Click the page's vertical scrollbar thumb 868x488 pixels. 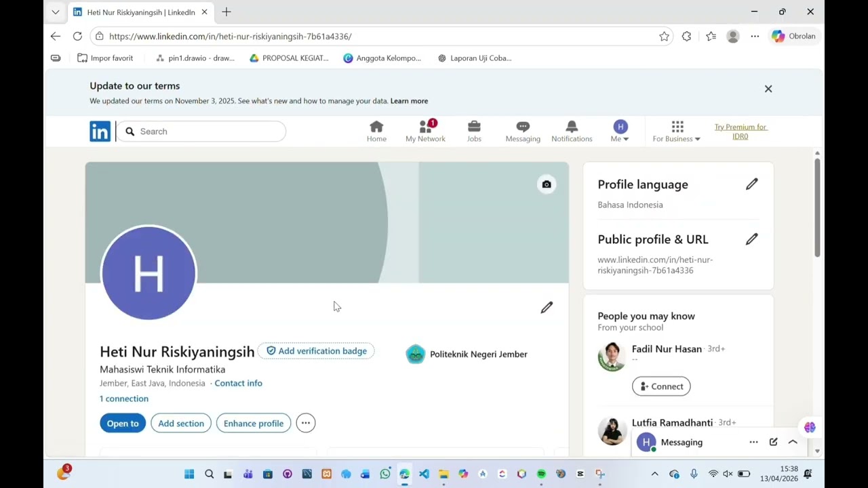[x=817, y=207]
